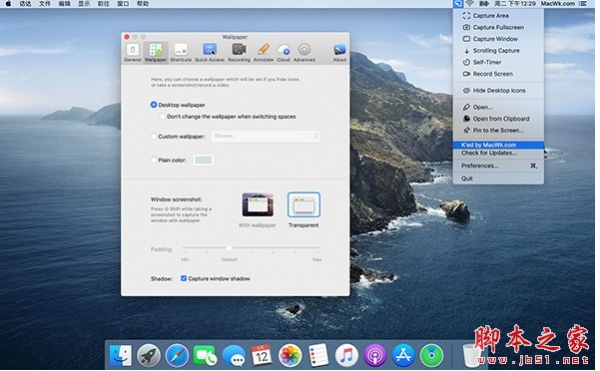600x371 pixels.
Task: Open Messages from the Dock
Action: pyautogui.click(x=234, y=355)
